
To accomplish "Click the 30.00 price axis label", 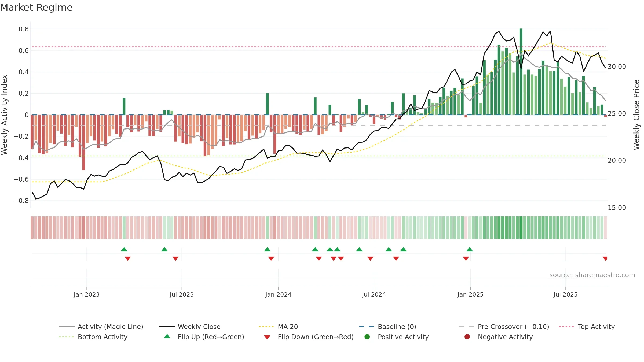I will (x=617, y=67).
